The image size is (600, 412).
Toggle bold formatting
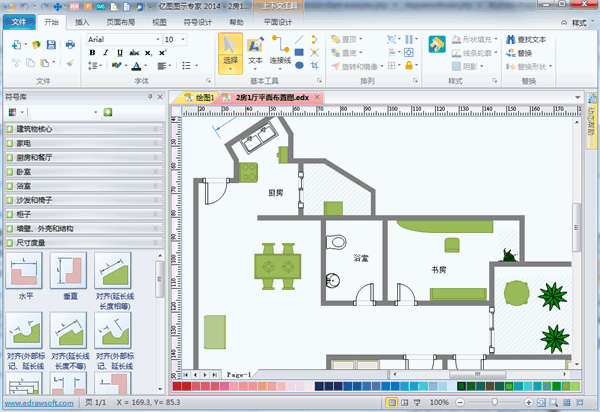tap(92, 53)
